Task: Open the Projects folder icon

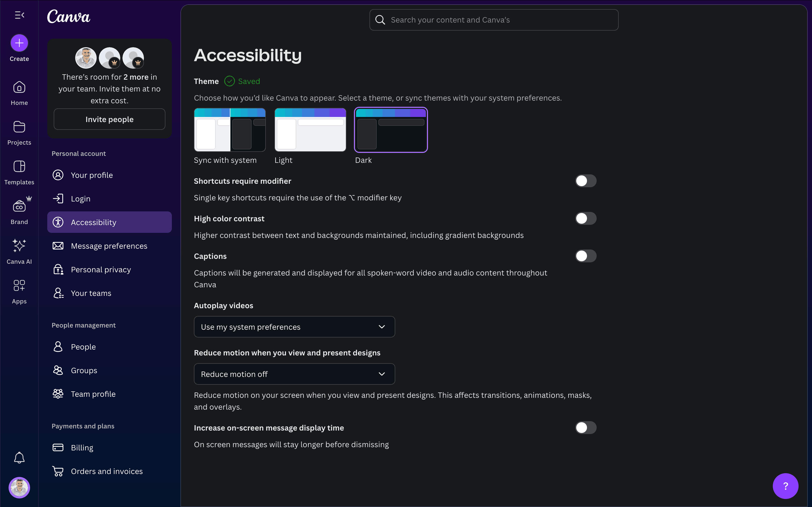Action: click(x=19, y=127)
